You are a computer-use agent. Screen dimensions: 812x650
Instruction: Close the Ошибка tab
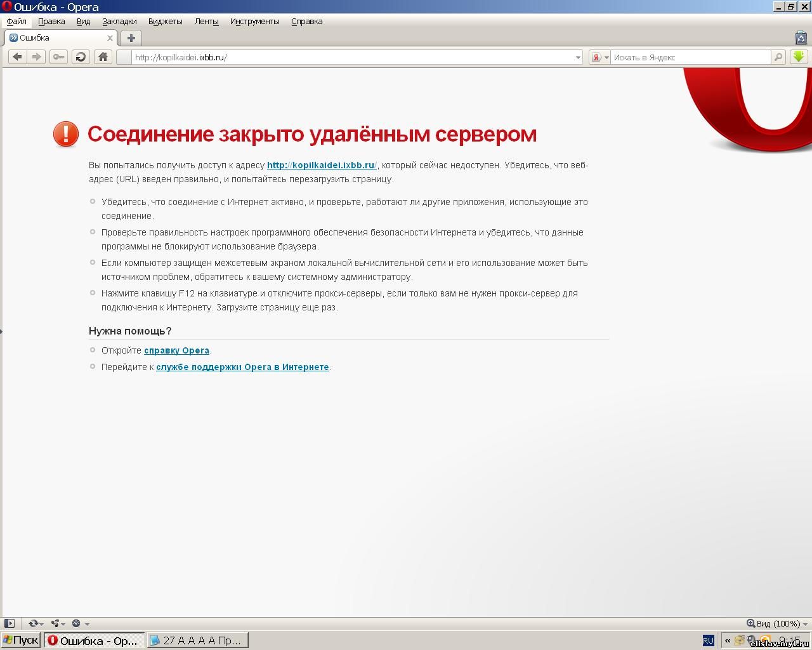point(110,38)
